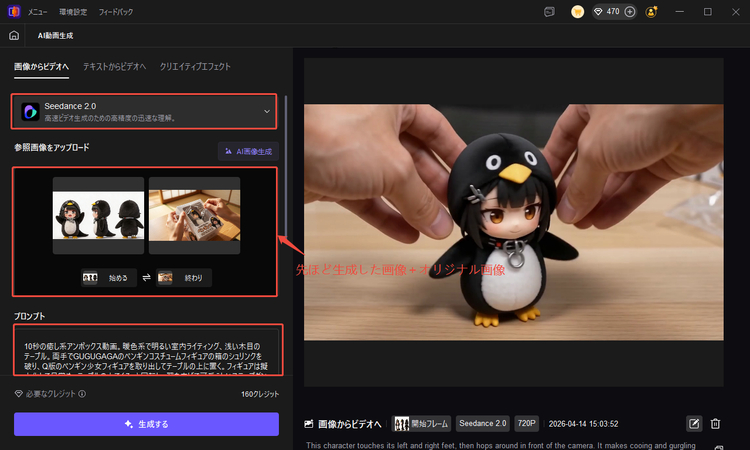Image resolution: width=750 pixels, height=450 pixels.
Task: Open 環境設定 settings menu
Action: (x=73, y=12)
